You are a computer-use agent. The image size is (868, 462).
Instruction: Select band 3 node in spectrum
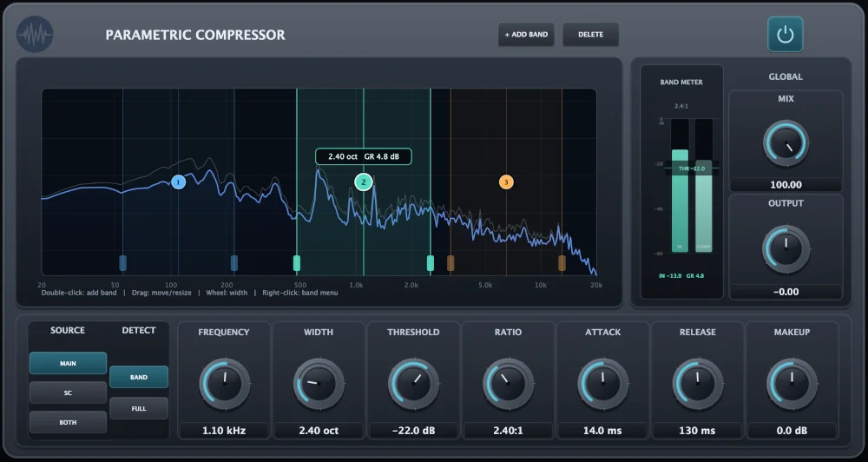pyautogui.click(x=506, y=181)
